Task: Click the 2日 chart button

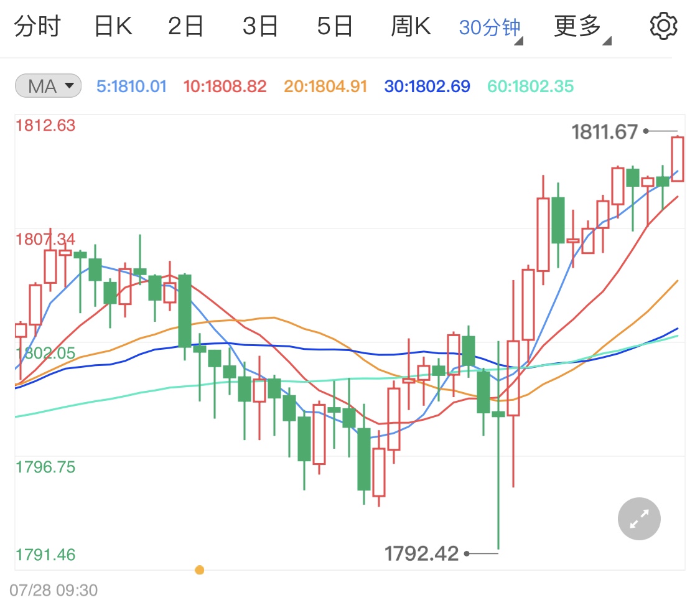Action: pos(185,25)
